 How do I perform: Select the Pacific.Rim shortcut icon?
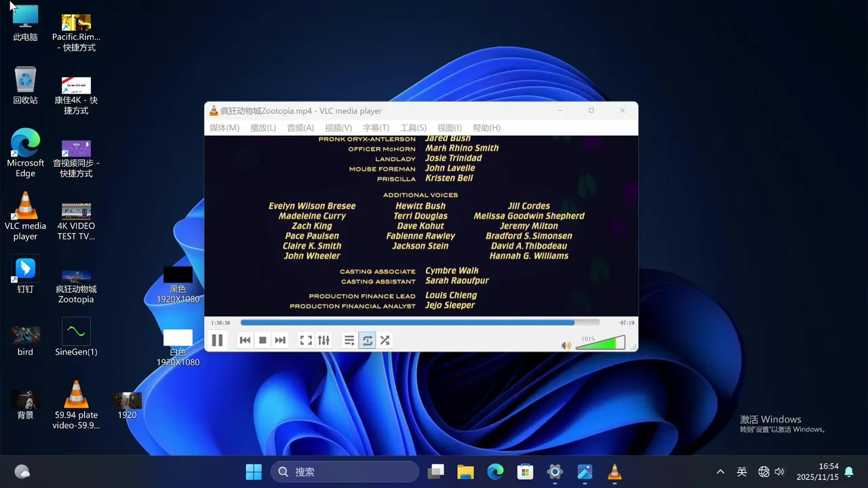click(x=76, y=33)
